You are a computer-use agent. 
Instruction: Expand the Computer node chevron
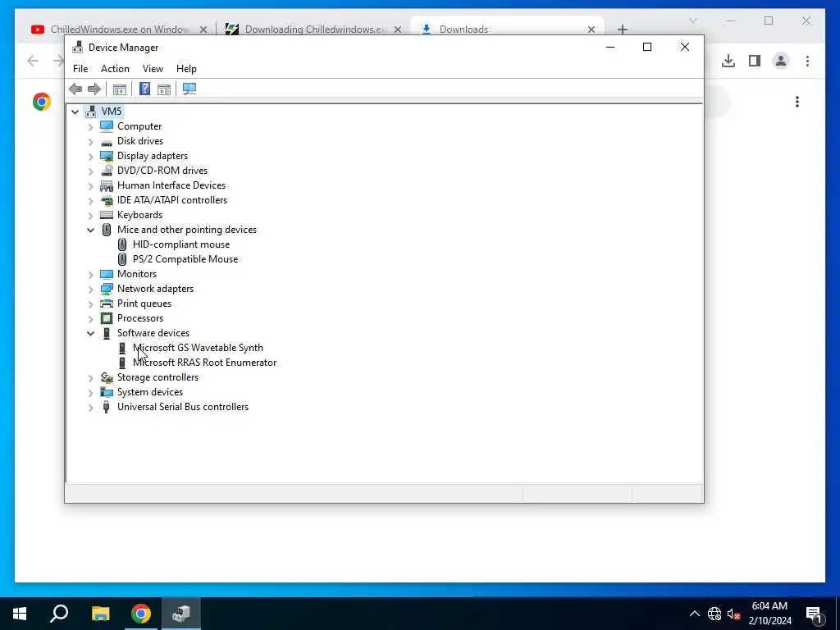pos(90,126)
